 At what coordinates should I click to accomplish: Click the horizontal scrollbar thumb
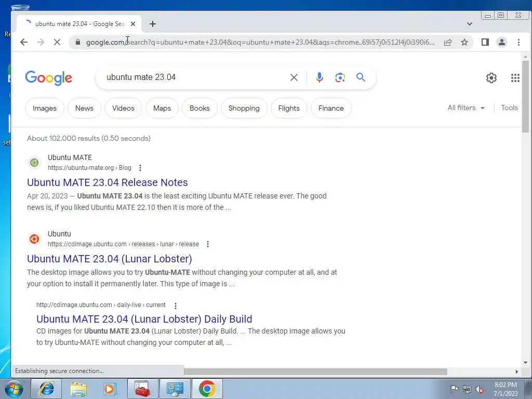315,371
